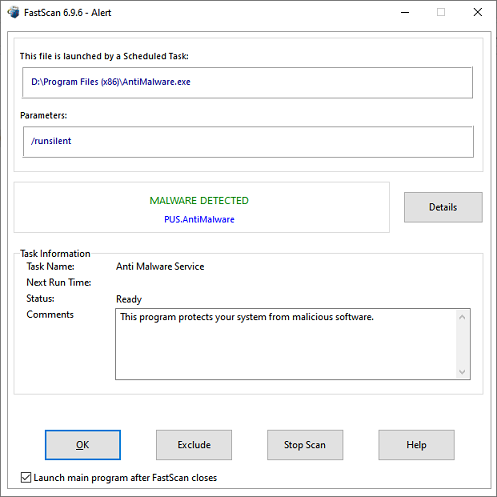
Task: Click the Parameters label
Action: point(43,115)
